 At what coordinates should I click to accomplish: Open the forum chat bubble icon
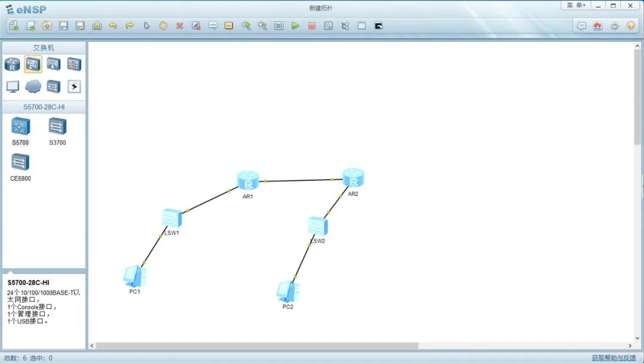click(581, 26)
